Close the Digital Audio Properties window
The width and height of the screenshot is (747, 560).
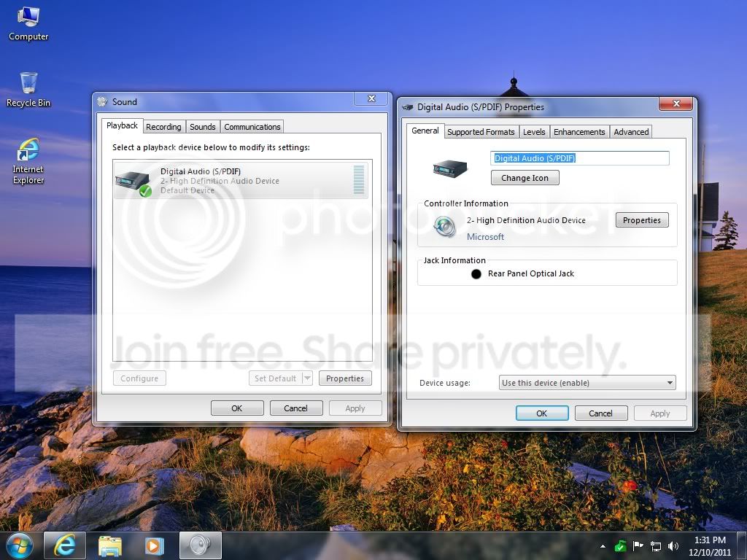tap(676, 104)
